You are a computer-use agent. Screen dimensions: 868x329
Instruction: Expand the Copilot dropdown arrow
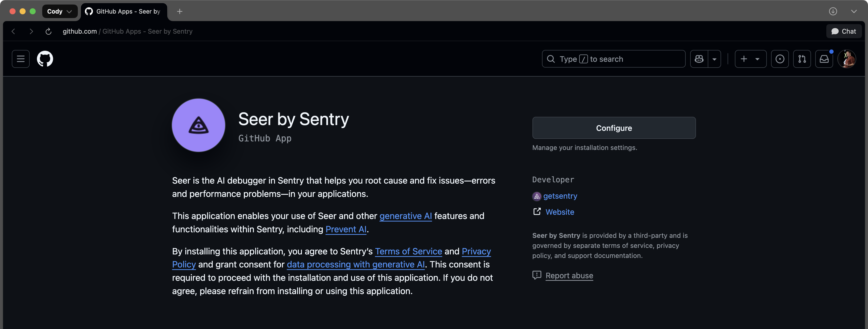714,59
